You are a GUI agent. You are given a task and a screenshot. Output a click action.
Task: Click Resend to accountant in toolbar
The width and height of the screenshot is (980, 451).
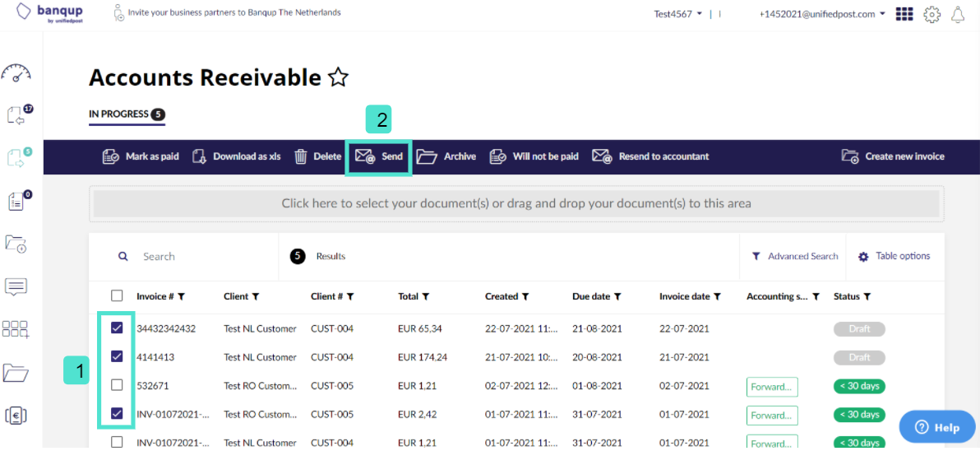point(650,156)
